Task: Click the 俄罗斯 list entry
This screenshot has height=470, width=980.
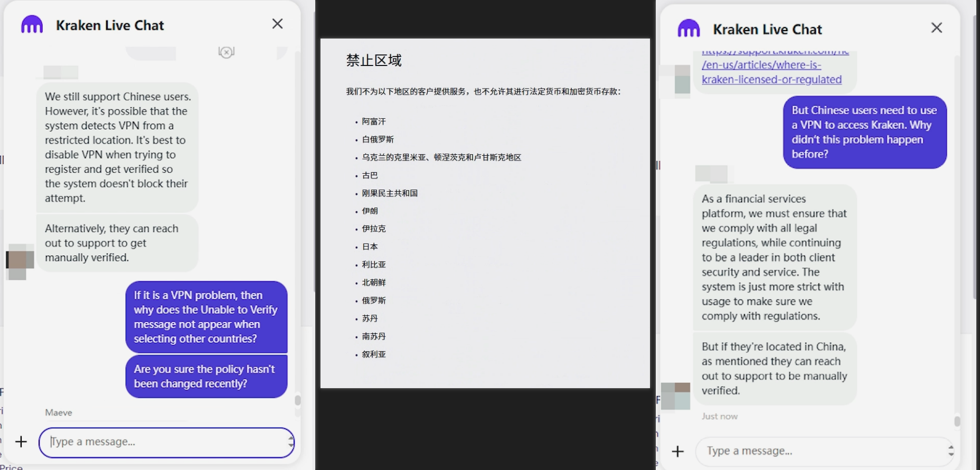Action: 374,300
